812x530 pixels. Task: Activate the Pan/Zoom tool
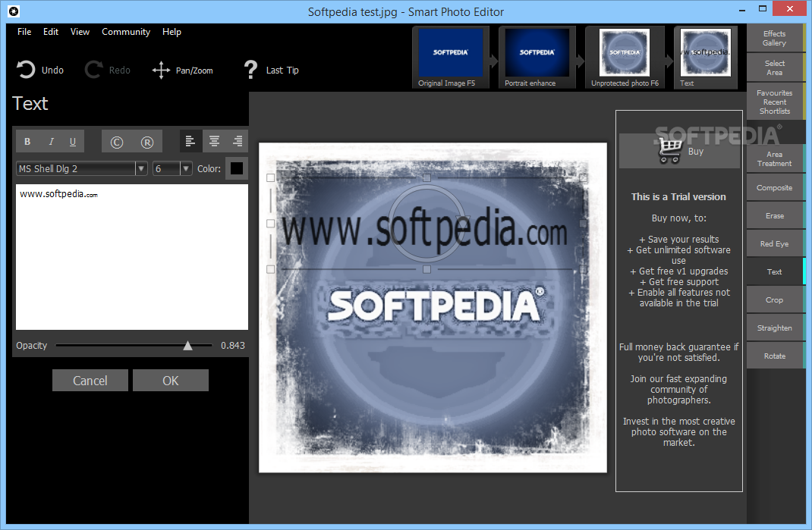point(182,71)
